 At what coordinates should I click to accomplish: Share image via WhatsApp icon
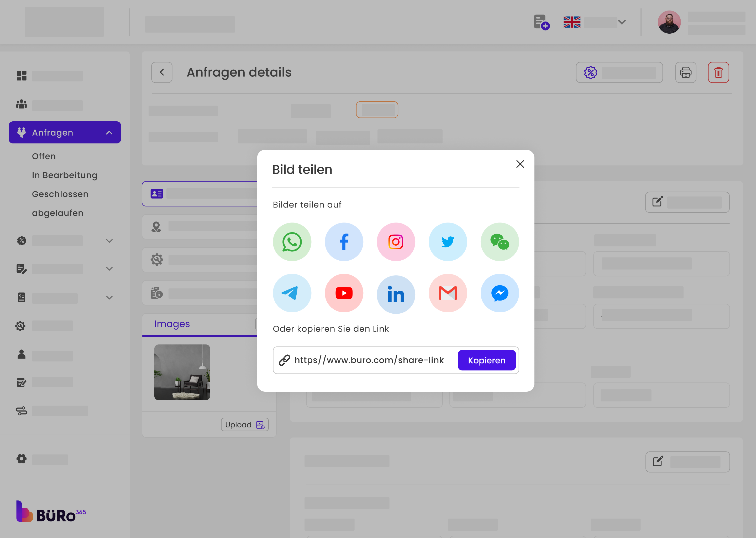point(292,242)
